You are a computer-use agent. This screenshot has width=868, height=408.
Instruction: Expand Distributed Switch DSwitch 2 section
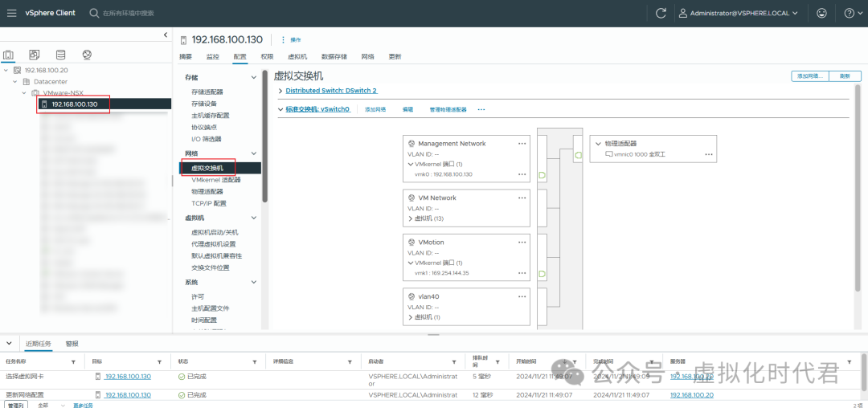[280, 90]
